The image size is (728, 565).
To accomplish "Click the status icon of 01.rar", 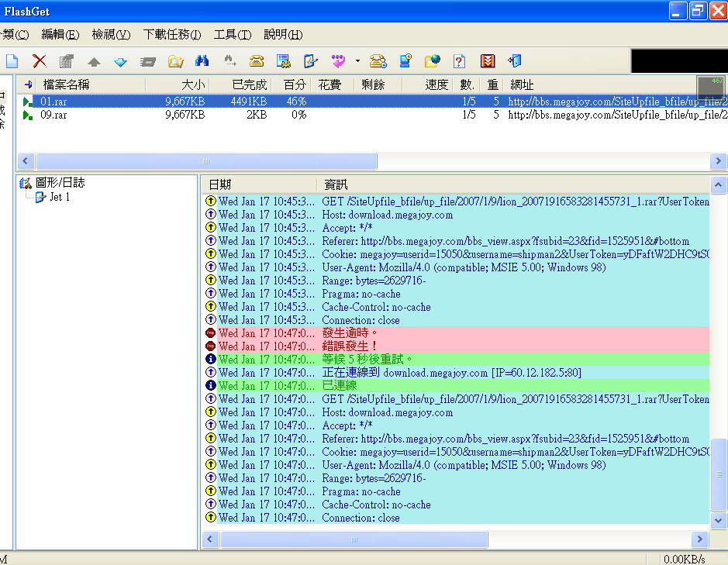I will pos(28,102).
